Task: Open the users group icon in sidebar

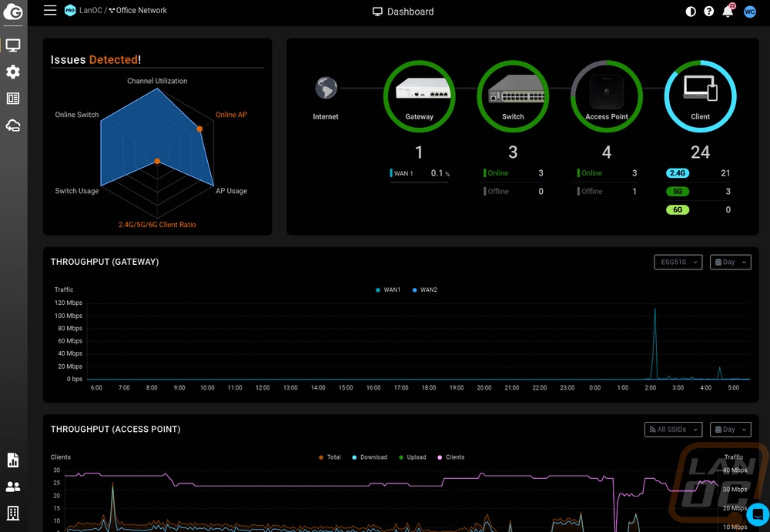Action: click(13, 487)
